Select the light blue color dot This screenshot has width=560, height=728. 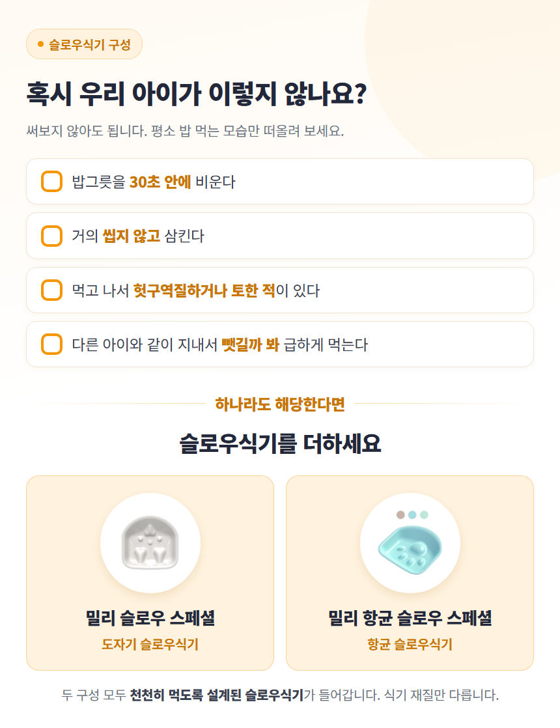point(412,515)
